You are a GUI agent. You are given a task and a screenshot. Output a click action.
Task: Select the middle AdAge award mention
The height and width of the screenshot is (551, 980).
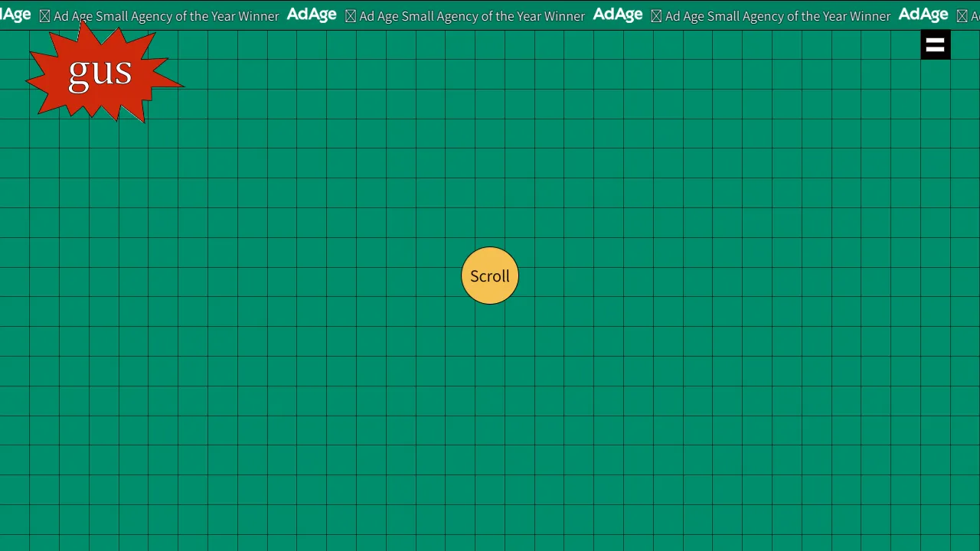(472, 15)
